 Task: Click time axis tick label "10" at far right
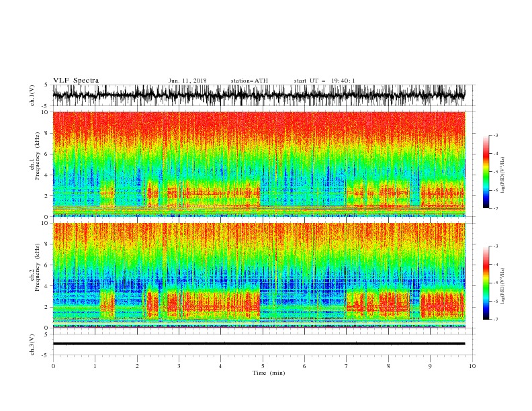click(472, 366)
